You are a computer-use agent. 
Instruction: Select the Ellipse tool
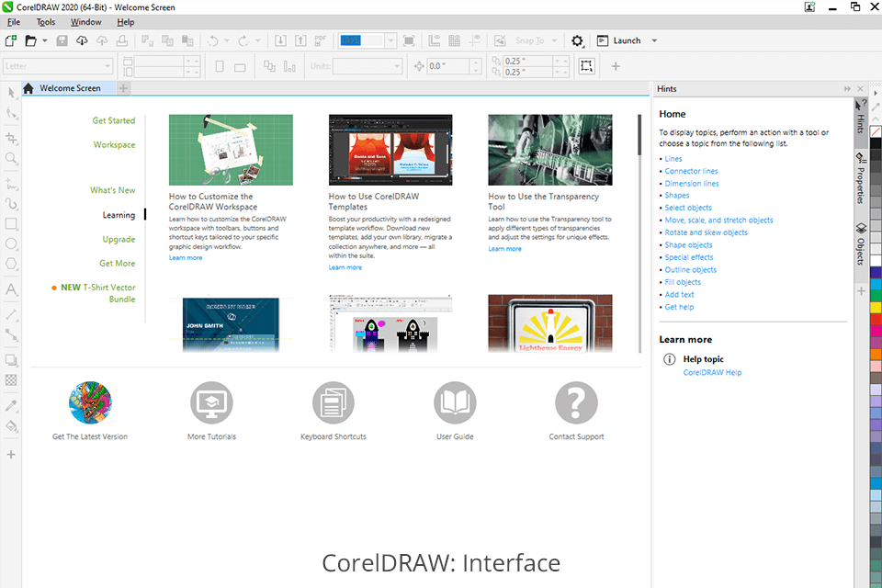point(11,243)
